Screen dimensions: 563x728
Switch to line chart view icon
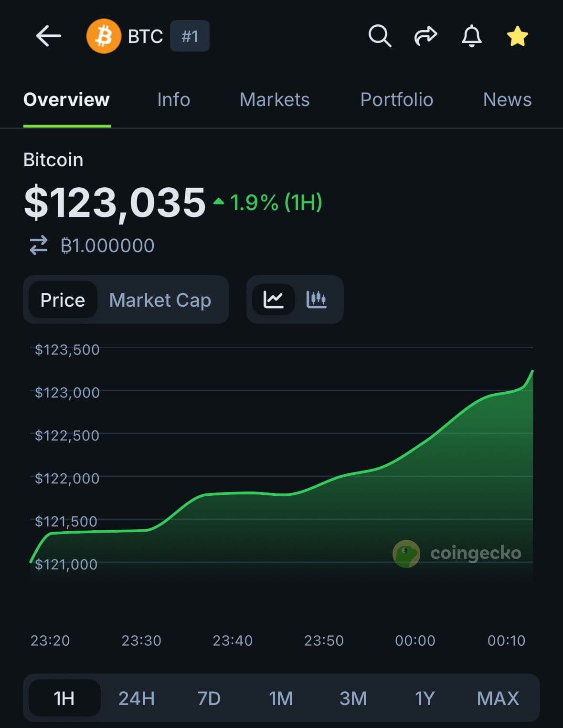point(274,300)
